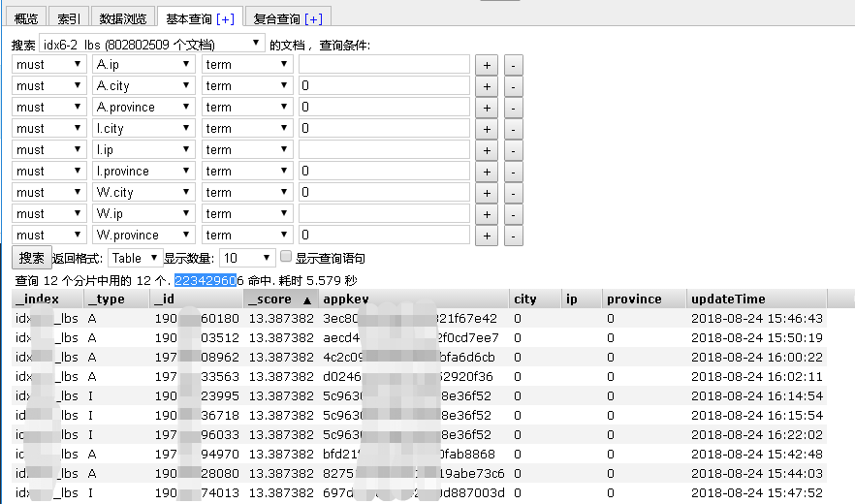Switch to the 数据浏览 tab

124,18
